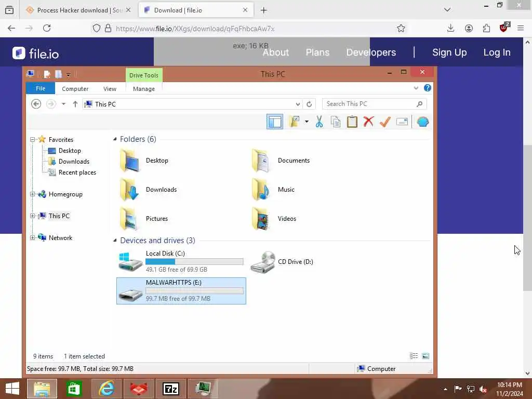Select the CD Drive (D:) icon
The image size is (532, 399).
click(263, 262)
